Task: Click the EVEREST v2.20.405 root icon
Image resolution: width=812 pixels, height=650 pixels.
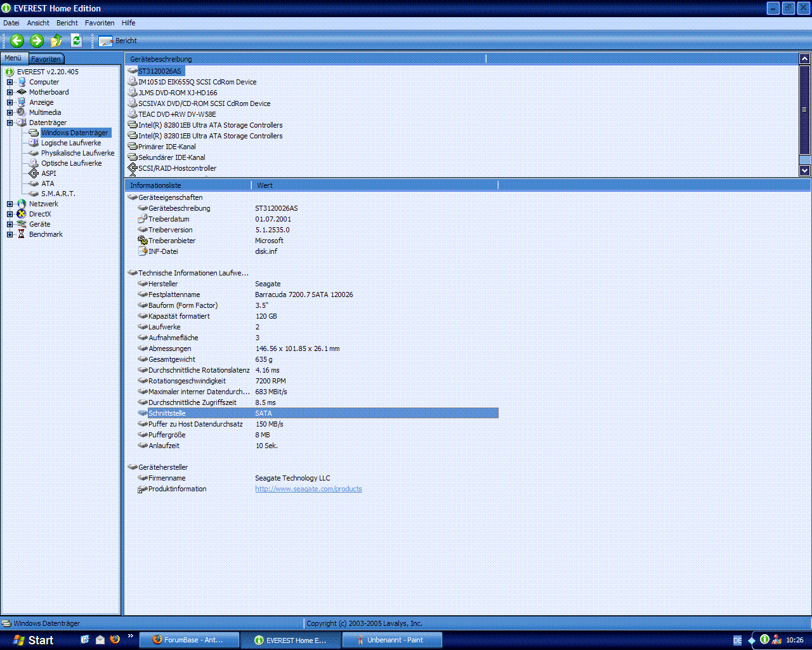Action: 10,72
